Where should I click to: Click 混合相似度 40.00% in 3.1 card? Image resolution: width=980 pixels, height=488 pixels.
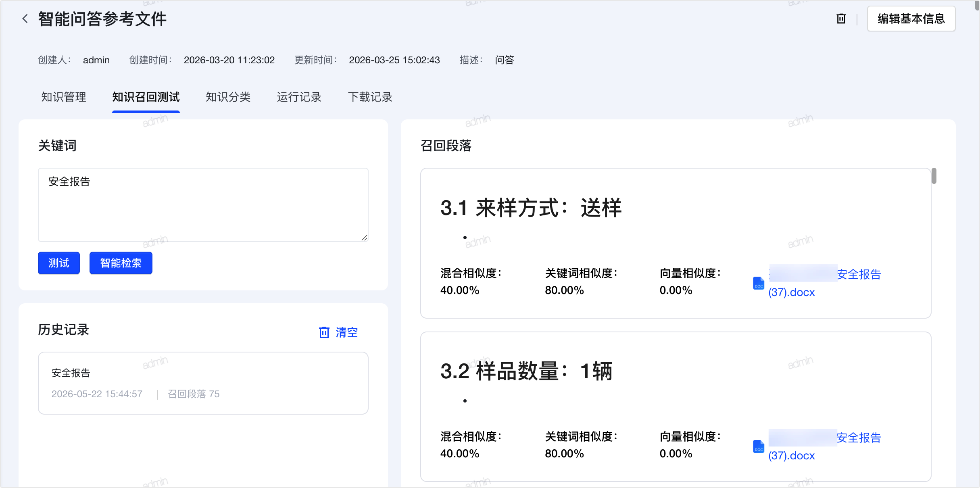click(x=471, y=282)
